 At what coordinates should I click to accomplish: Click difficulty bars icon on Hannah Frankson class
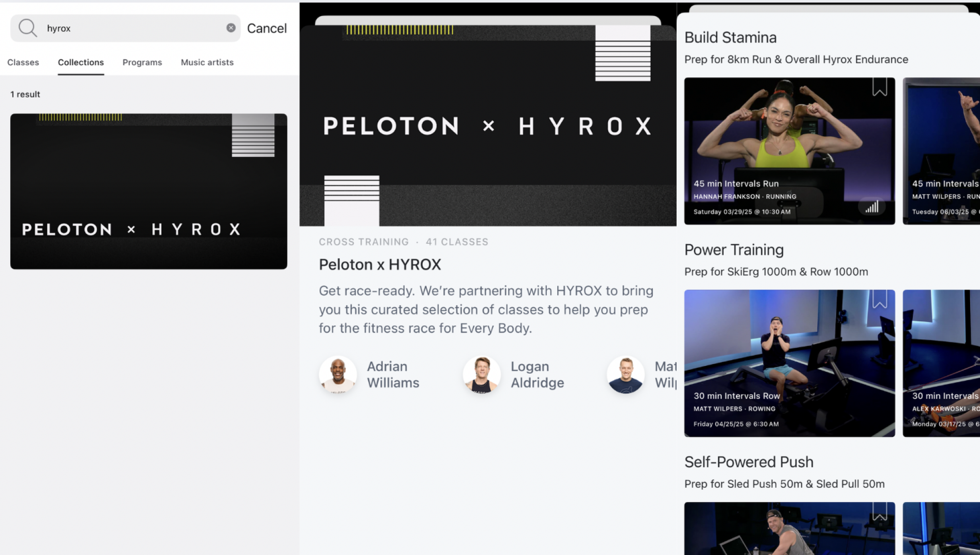(x=872, y=207)
